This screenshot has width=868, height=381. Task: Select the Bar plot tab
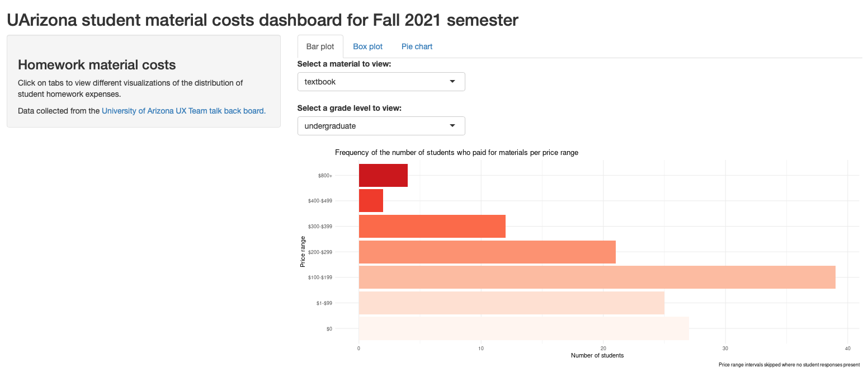pyautogui.click(x=320, y=46)
